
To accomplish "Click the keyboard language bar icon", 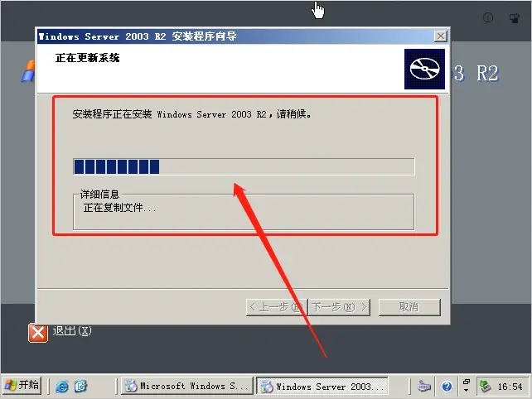I will tap(423, 386).
